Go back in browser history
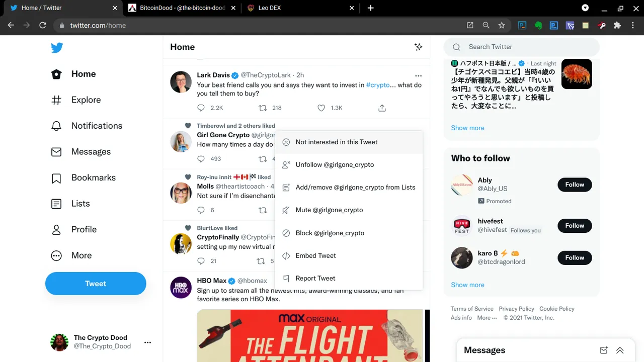The width and height of the screenshot is (644, 362). click(11, 25)
